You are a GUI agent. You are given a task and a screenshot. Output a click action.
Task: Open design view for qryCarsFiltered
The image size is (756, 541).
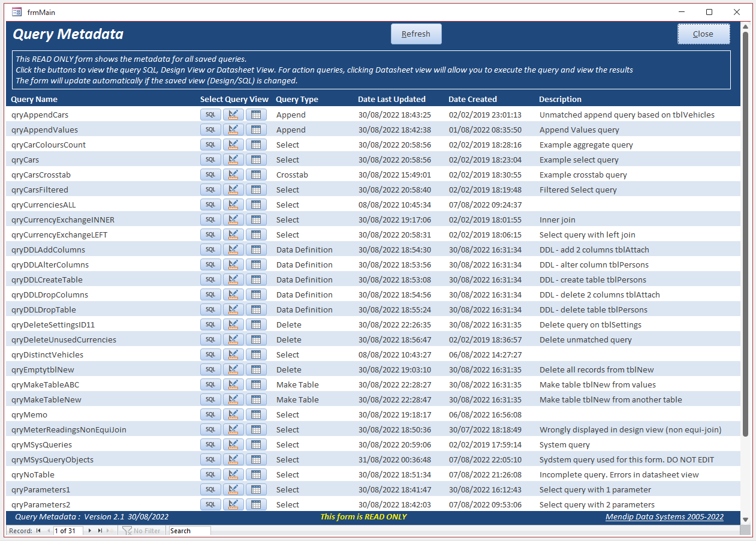233,190
